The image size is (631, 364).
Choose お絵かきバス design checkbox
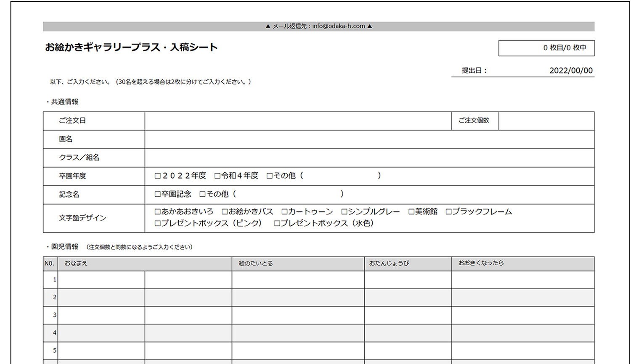click(225, 212)
